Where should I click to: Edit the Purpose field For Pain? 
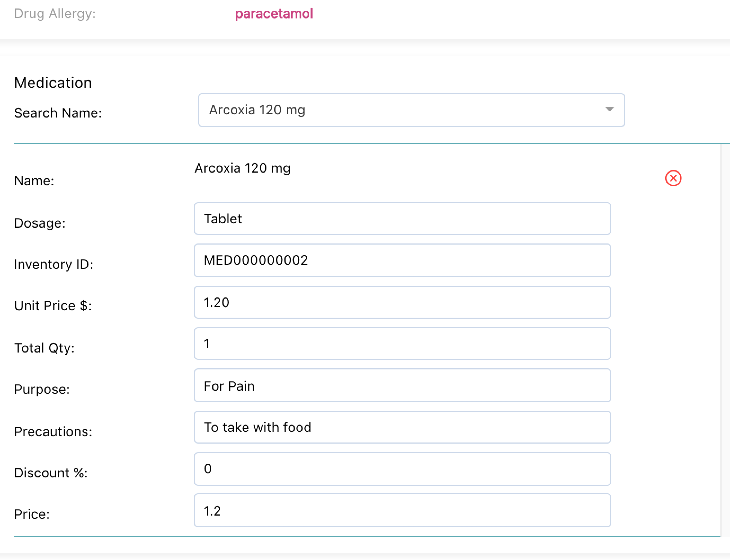402,385
